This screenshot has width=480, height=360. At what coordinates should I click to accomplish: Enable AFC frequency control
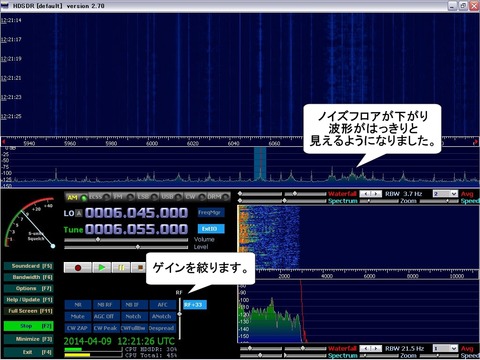point(162,305)
